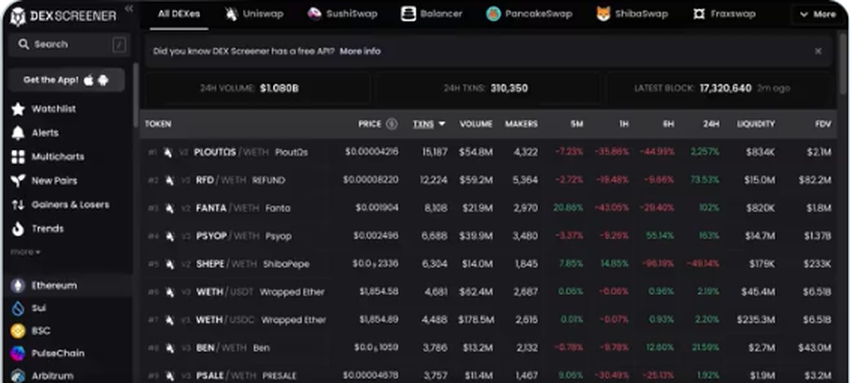
Task: Sort by TXNS column arrow
Action: click(442, 124)
